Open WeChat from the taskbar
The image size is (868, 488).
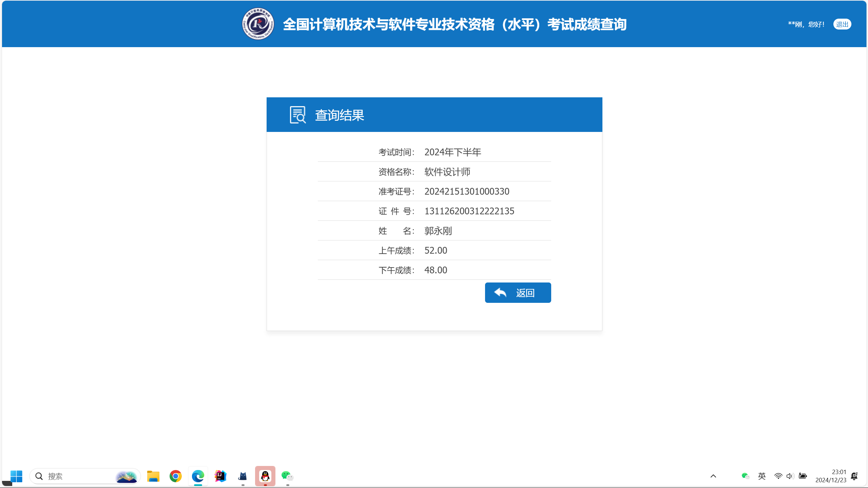tap(287, 476)
